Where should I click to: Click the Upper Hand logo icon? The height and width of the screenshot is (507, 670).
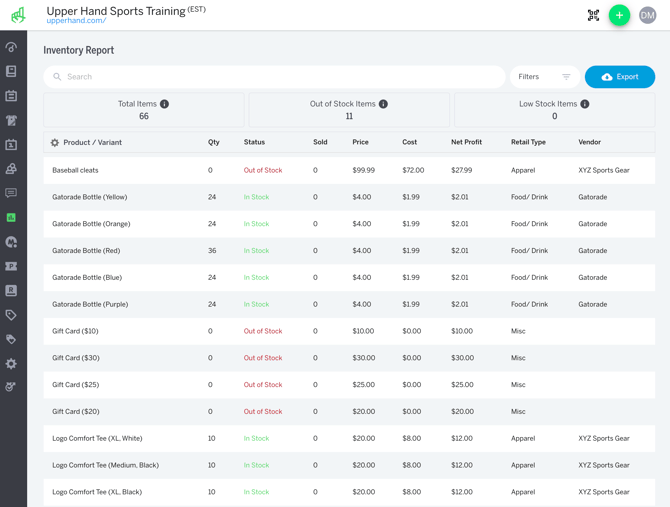(x=18, y=15)
